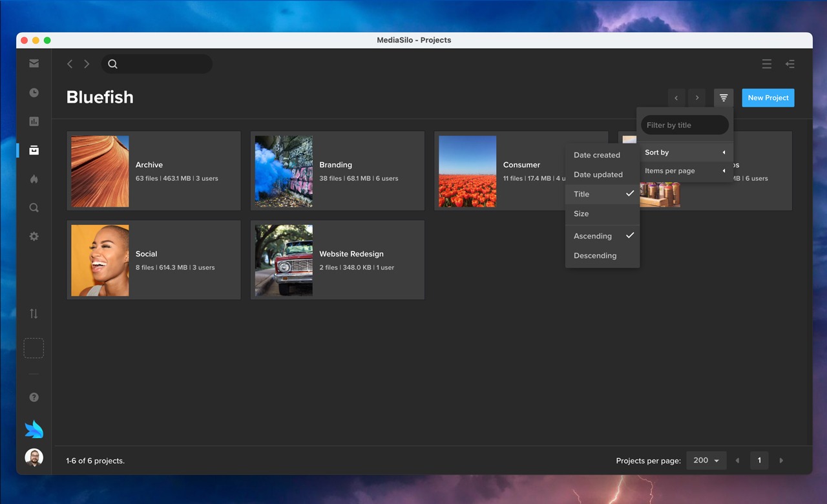
Task: Choose Ascending order
Action: [x=602, y=236]
